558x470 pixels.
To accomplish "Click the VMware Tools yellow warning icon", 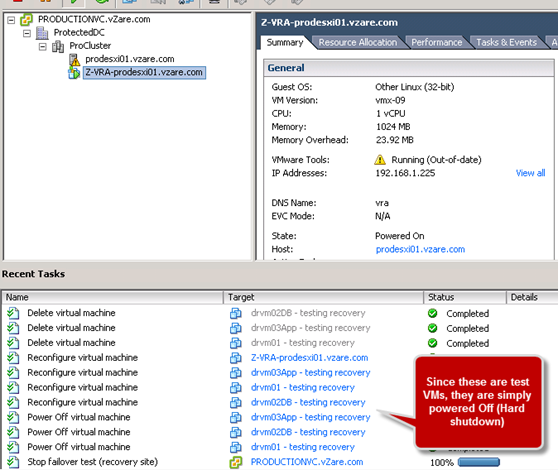I will click(380, 160).
